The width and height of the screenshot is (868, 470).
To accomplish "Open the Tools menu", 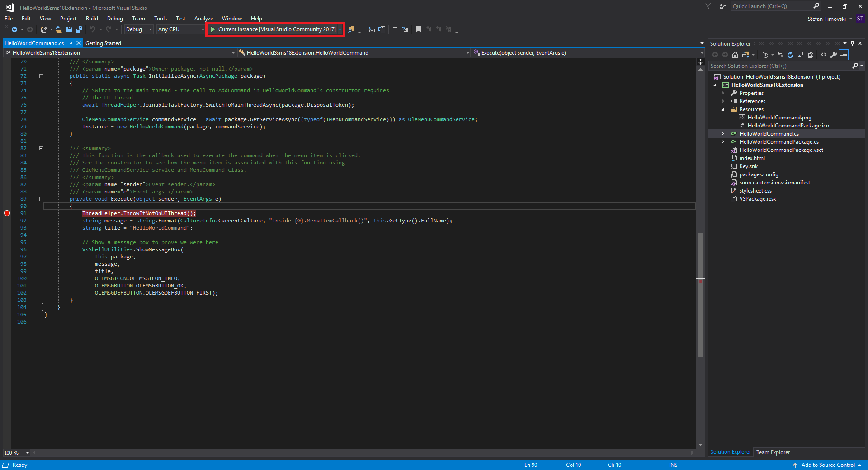I will pyautogui.click(x=160, y=19).
